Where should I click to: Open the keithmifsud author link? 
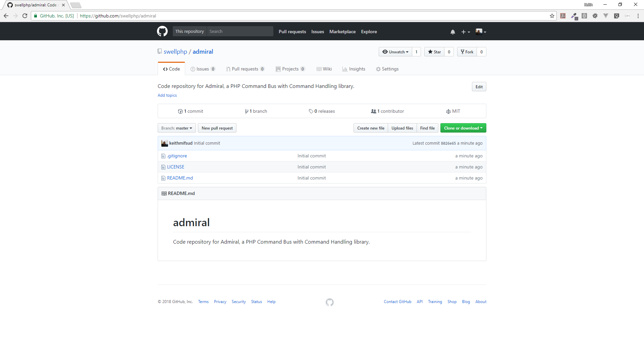[181, 143]
